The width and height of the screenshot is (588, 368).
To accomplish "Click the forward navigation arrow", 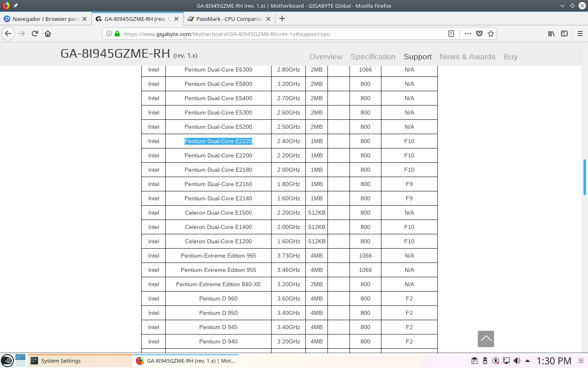I will tap(22, 34).
